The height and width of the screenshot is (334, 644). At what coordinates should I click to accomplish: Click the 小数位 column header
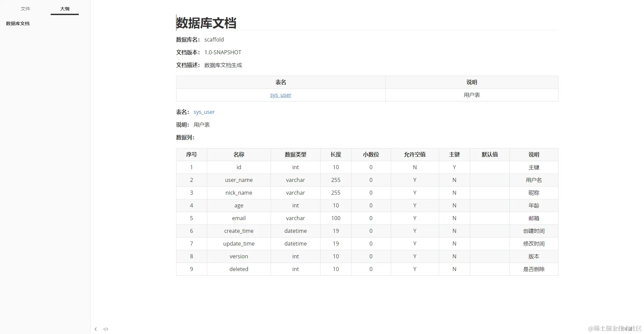point(371,154)
